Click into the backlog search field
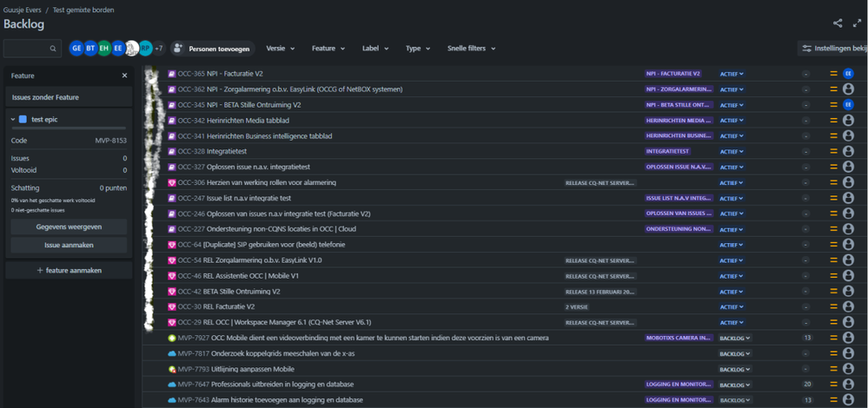This screenshot has height=408, width=868. coord(32,49)
